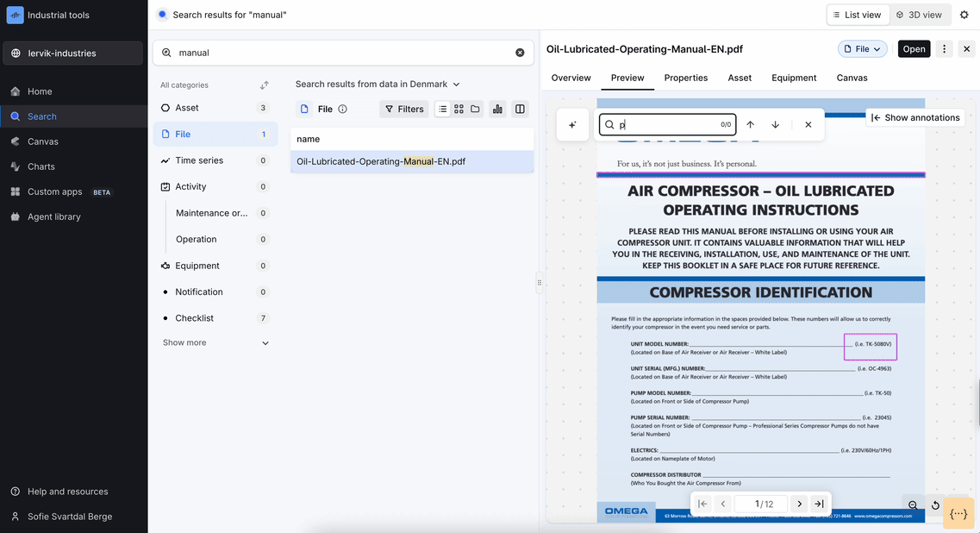Rotate the PDF preview

point(936,505)
